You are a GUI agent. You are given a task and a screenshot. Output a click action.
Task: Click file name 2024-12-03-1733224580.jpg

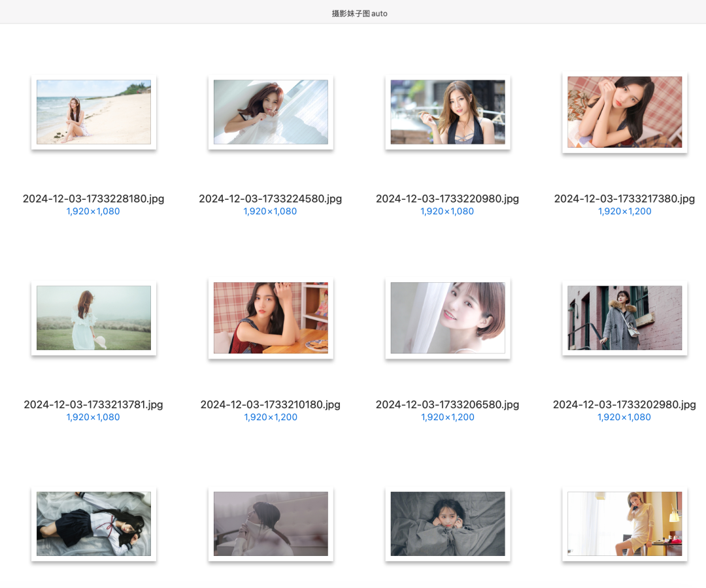click(271, 199)
